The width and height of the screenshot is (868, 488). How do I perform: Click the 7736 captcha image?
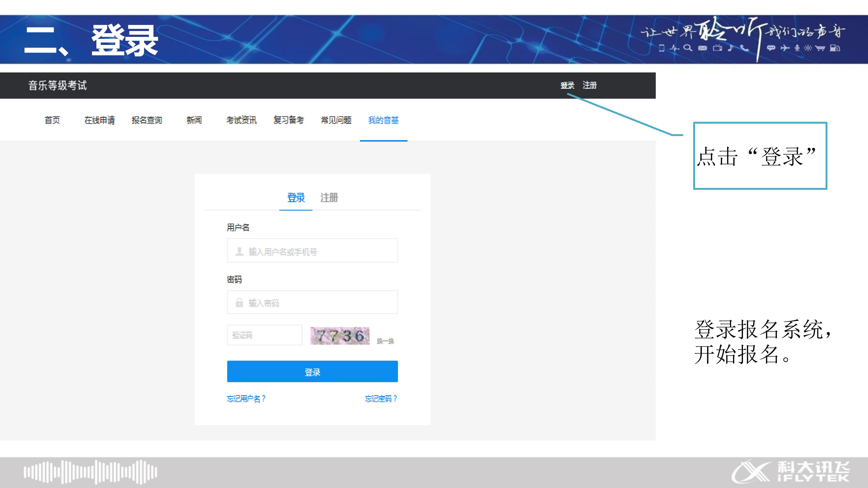coord(340,336)
